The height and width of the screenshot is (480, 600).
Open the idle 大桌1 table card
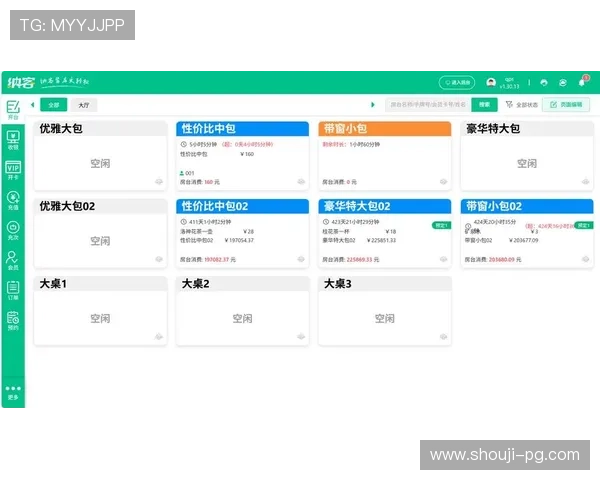coord(100,311)
